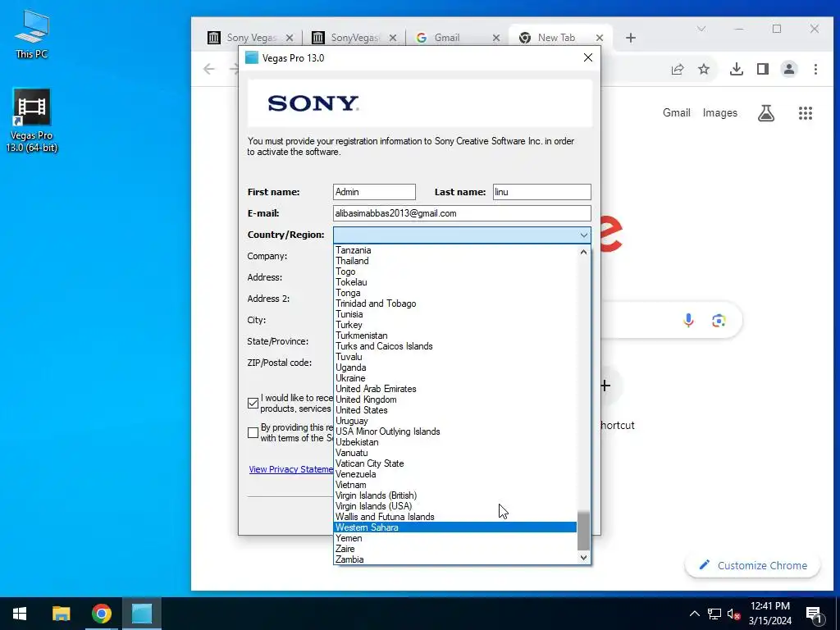This screenshot has width=840, height=630.
Task: Open Images link on Google page
Action: (719, 112)
